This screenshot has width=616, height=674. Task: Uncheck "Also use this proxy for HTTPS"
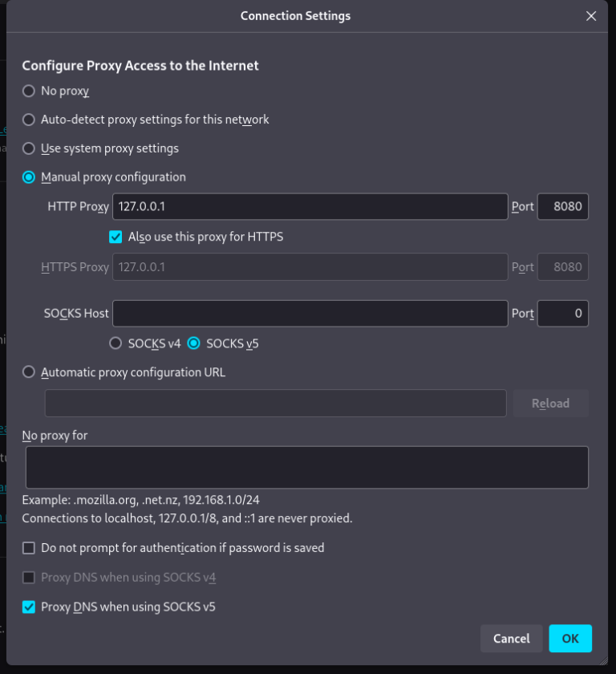[x=116, y=237]
